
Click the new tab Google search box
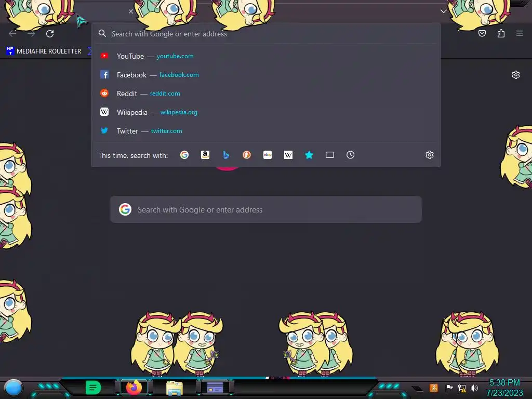click(x=266, y=210)
